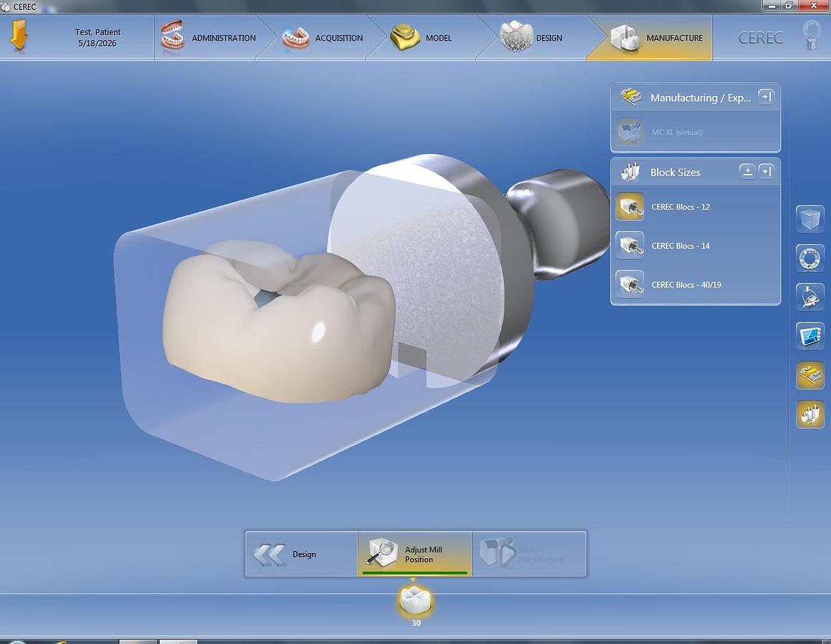Choose CEREC Blocs - 14 block size
Screen dimensions: 831x644
(x=695, y=245)
